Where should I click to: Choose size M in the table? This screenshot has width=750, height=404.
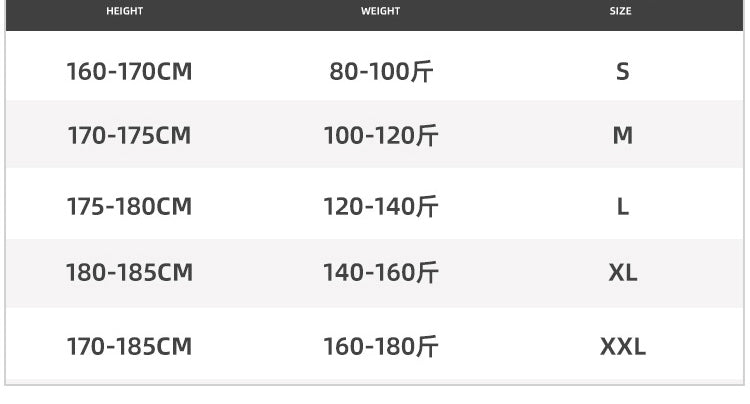[x=622, y=135]
